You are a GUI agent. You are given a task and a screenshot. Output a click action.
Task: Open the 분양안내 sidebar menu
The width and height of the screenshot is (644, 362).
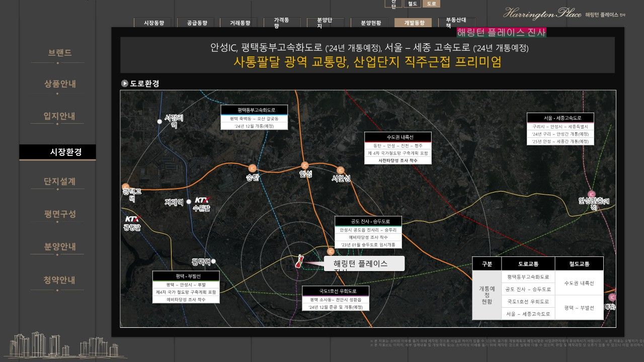[x=60, y=247]
